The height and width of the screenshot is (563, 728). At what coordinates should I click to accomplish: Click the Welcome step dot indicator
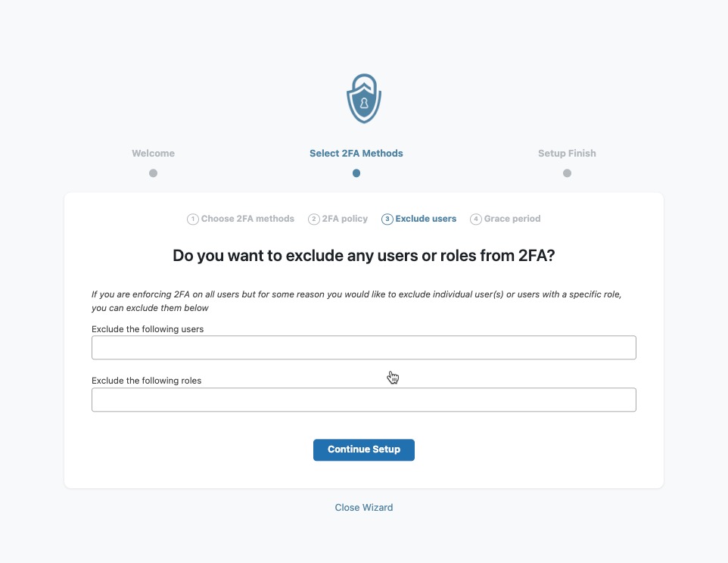click(153, 173)
